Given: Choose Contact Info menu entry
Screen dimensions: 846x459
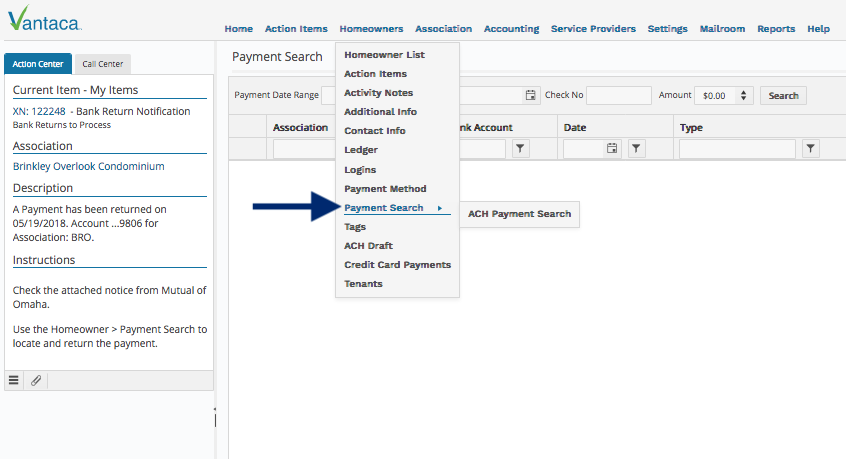Looking at the screenshot, I should click(375, 131).
